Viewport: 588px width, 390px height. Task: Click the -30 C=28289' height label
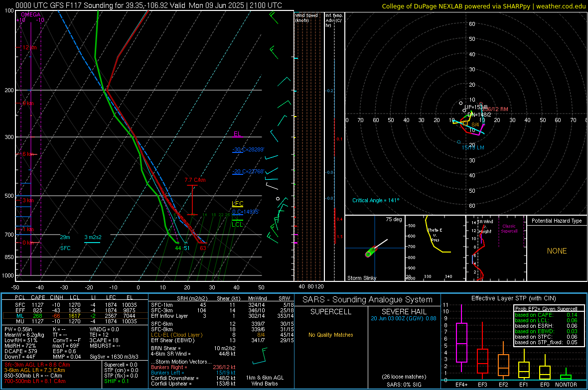point(248,149)
